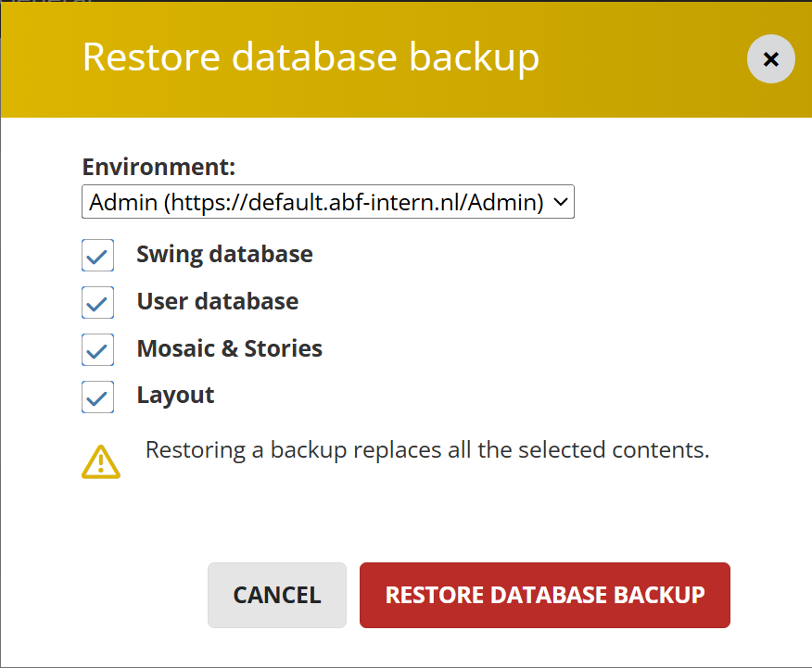The height and width of the screenshot is (668, 812).
Task: Click the backup replacement warning message text
Action: 426,450
